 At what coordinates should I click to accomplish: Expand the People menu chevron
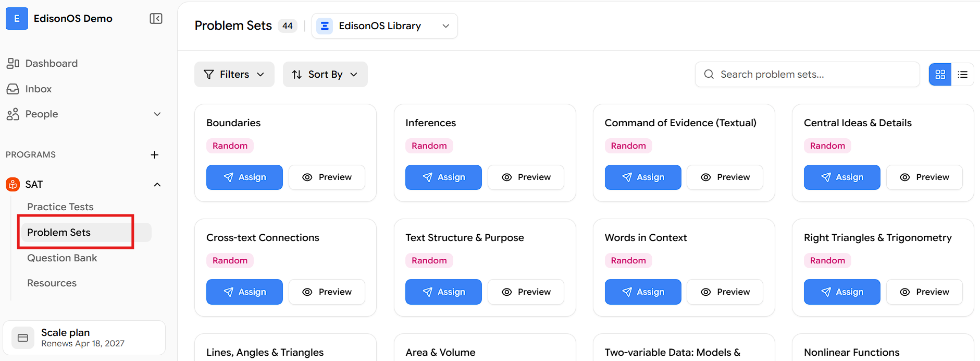[157, 114]
